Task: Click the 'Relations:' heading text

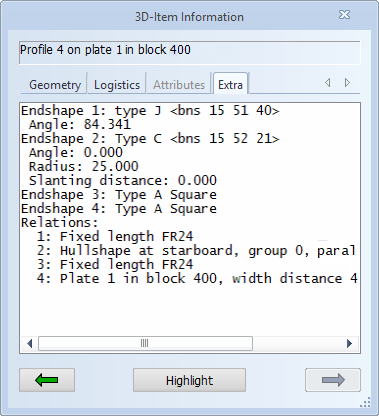Action: tap(60, 223)
